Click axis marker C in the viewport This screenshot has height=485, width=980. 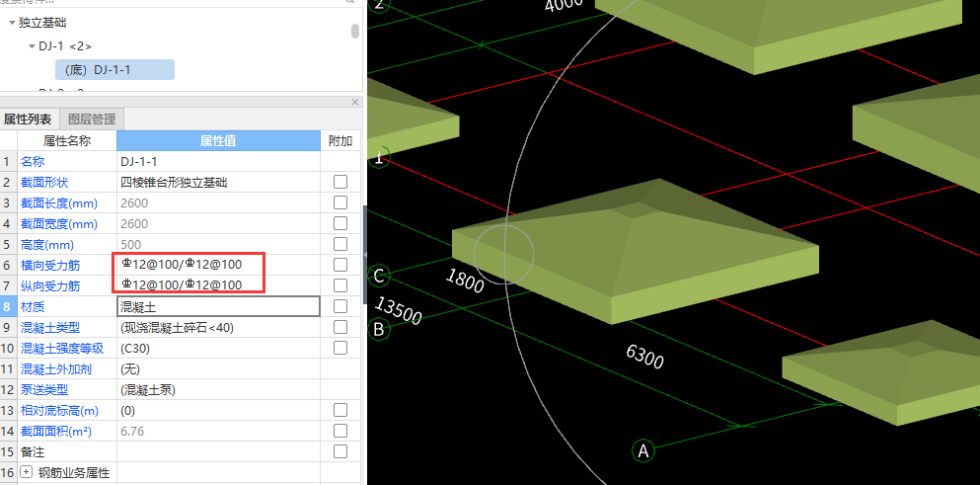point(379,275)
